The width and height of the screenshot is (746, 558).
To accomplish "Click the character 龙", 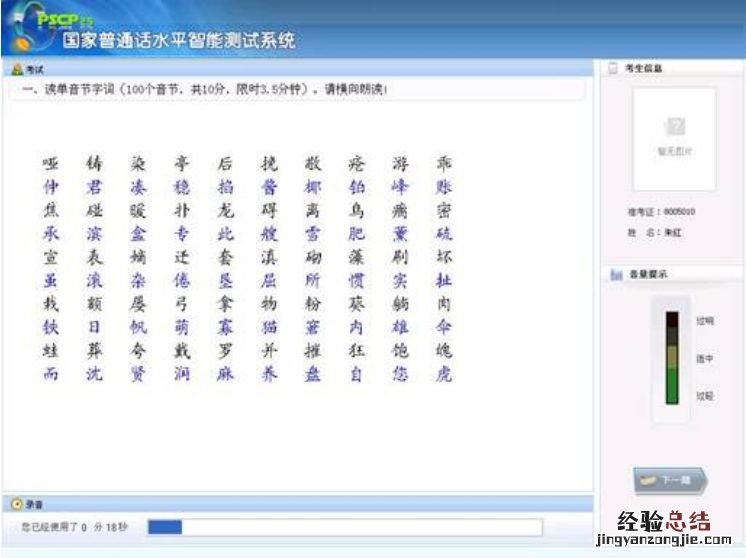I will 225,210.
